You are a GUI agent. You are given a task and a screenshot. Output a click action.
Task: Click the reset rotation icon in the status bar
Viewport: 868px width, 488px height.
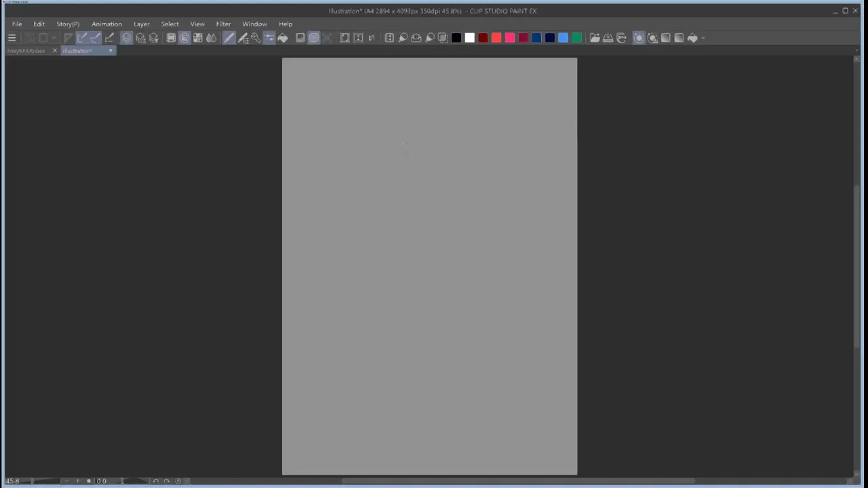pos(178,481)
